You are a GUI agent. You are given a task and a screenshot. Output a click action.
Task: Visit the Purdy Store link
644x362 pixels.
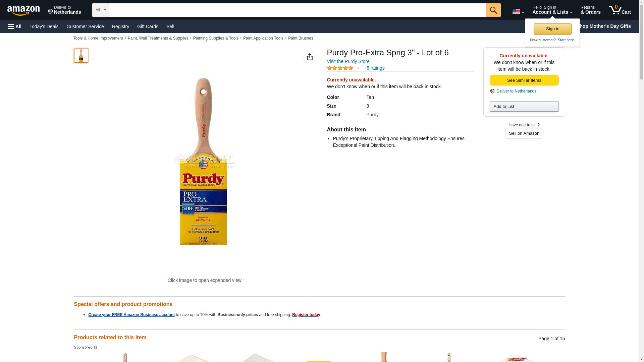point(348,61)
